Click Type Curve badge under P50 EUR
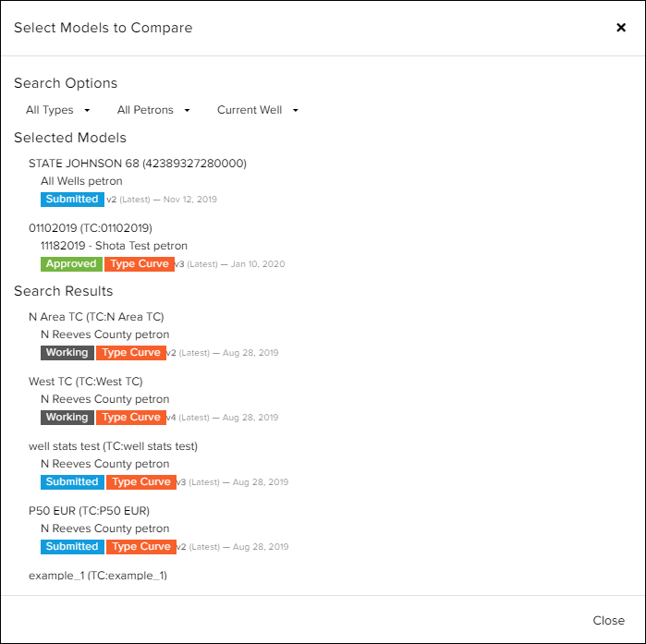 140,546
